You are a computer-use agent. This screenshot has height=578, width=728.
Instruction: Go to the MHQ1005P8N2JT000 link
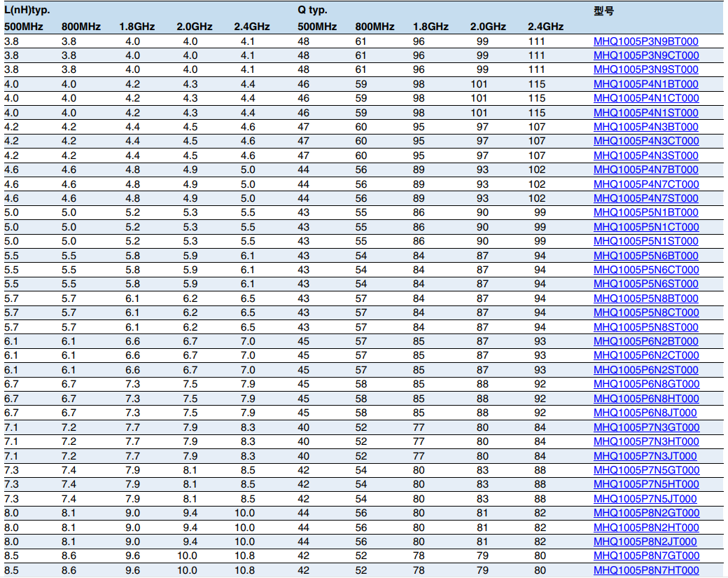tap(645, 542)
